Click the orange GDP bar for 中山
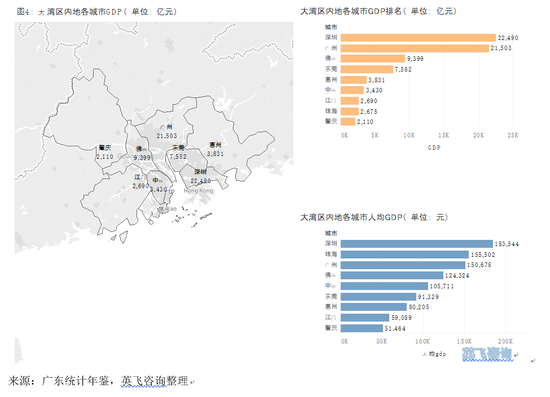550x397 pixels. point(352,90)
